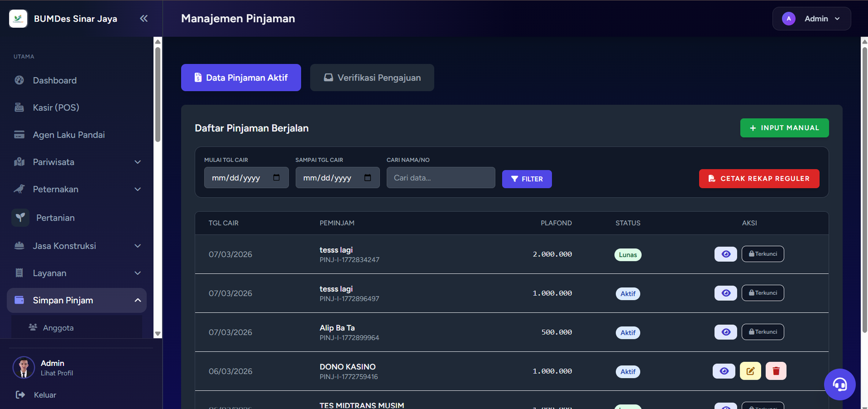The image size is (868, 409).
Task: Open Dashboard from the sidebar
Action: 76,80
